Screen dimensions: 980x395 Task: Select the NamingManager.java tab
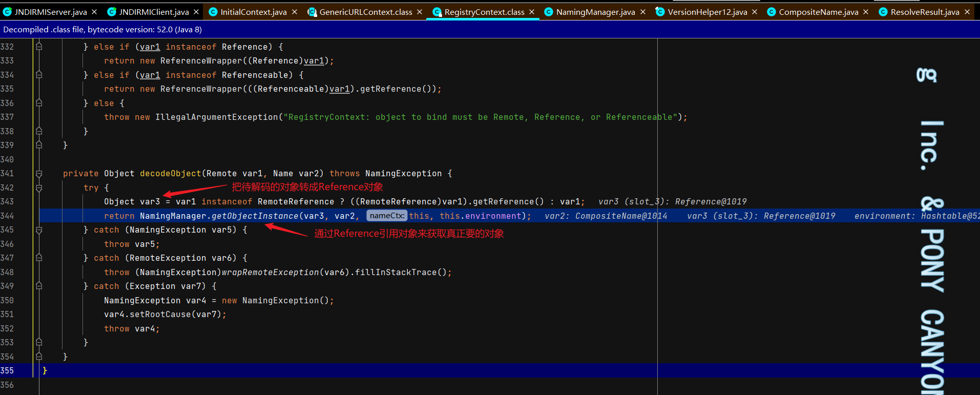tap(596, 12)
